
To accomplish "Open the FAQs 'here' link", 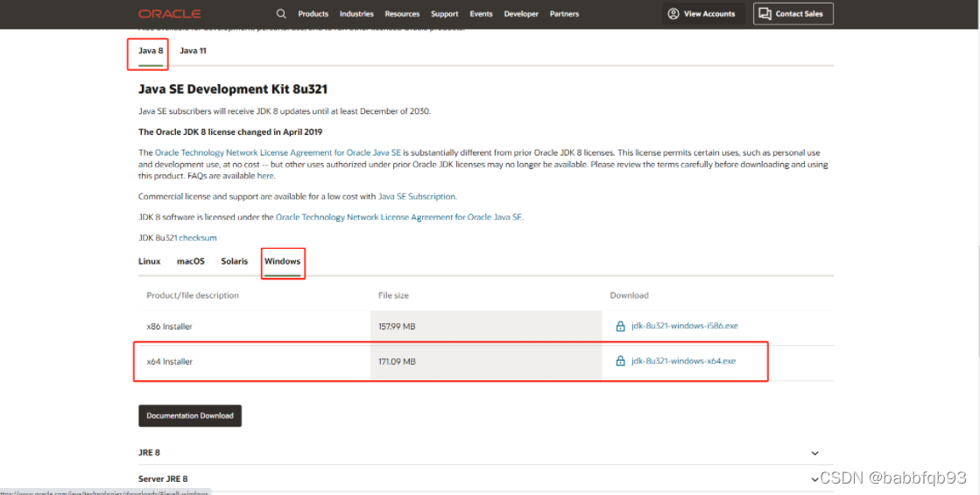I will click(265, 176).
